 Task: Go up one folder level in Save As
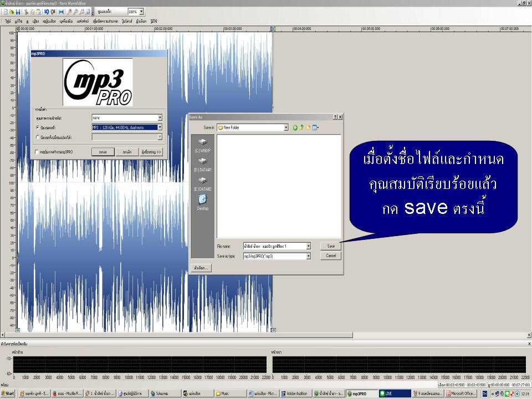point(301,127)
